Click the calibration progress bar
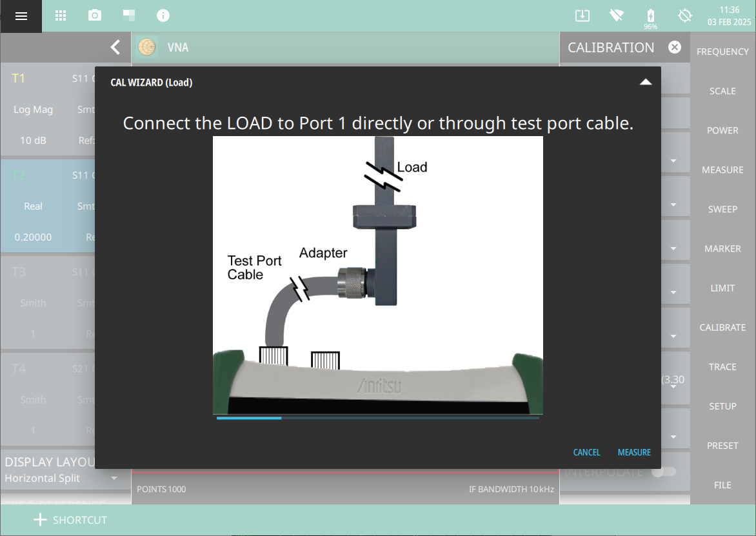Image resolution: width=756 pixels, height=536 pixels. coord(377,418)
